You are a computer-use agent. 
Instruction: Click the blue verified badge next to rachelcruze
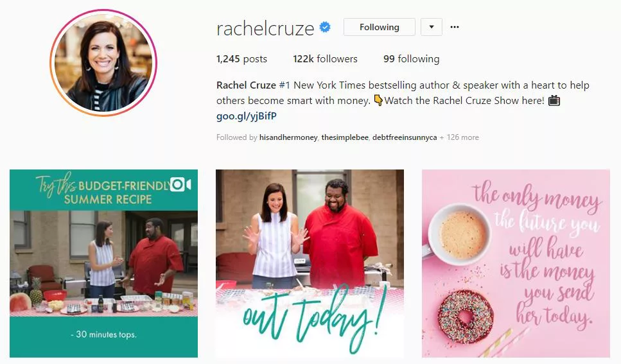pyautogui.click(x=325, y=27)
